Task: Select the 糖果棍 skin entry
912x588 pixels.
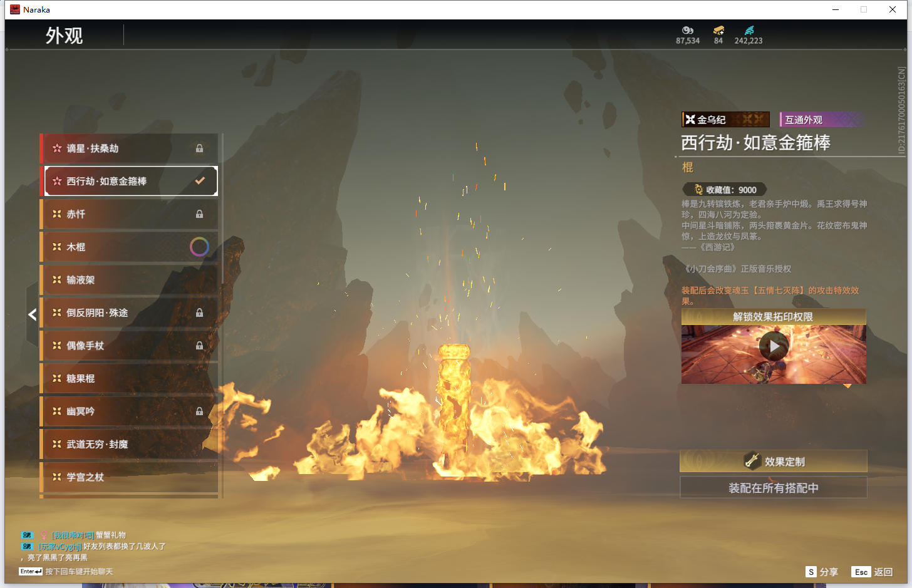Action: [x=129, y=378]
